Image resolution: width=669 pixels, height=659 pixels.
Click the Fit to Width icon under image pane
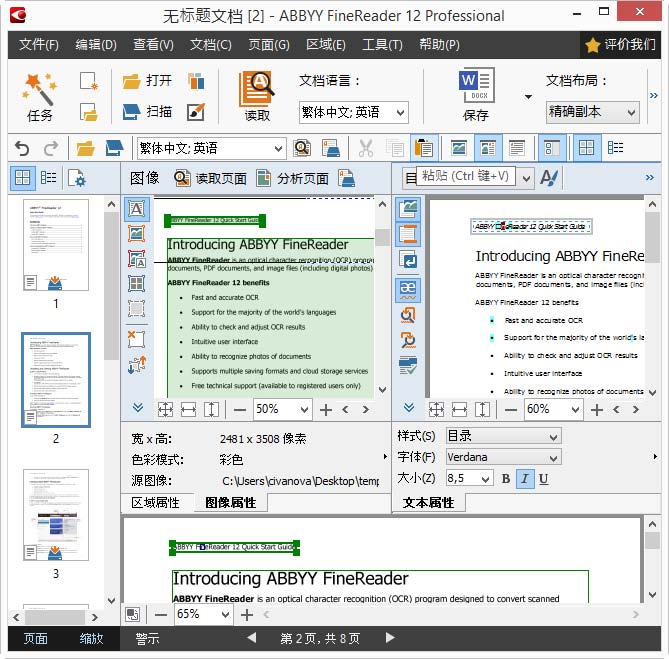pyautogui.click(x=188, y=410)
